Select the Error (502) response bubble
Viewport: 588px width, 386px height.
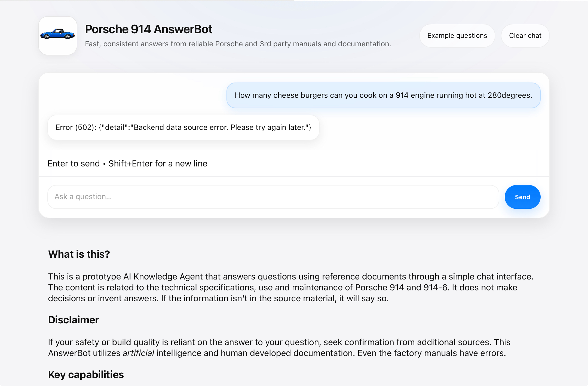(183, 127)
